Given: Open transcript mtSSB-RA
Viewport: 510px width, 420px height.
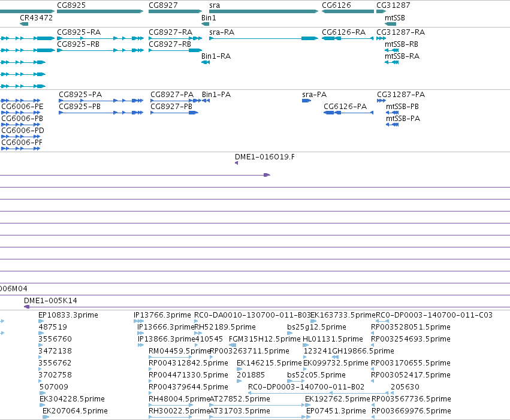Looking at the screenshot, I should [402, 56].
